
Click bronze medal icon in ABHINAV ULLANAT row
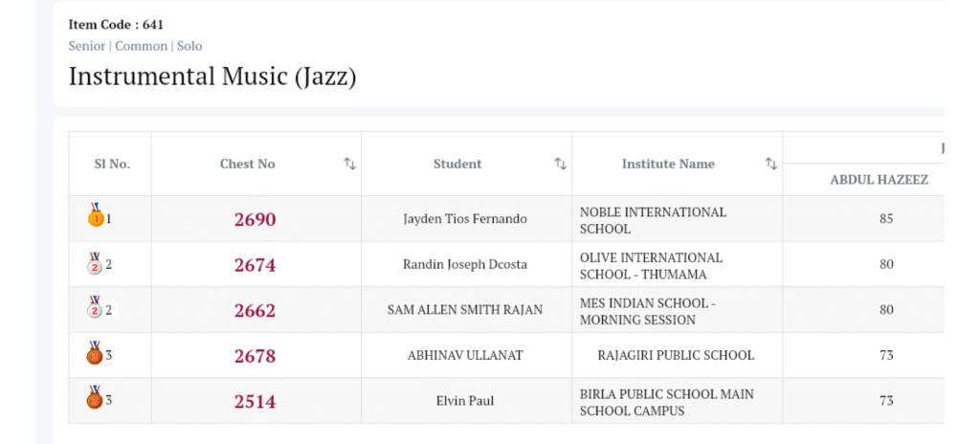coord(95,354)
